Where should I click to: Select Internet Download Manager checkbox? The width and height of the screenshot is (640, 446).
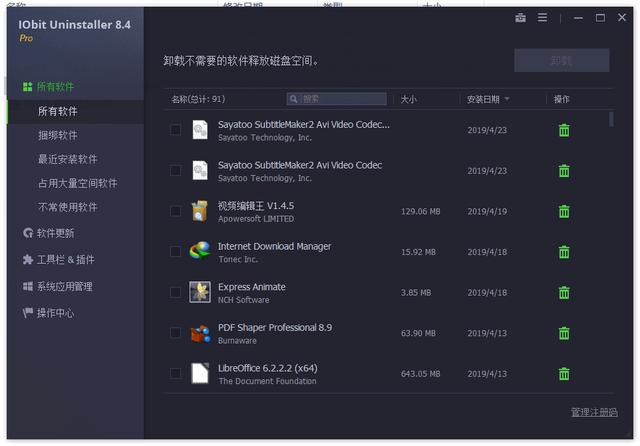tap(176, 251)
